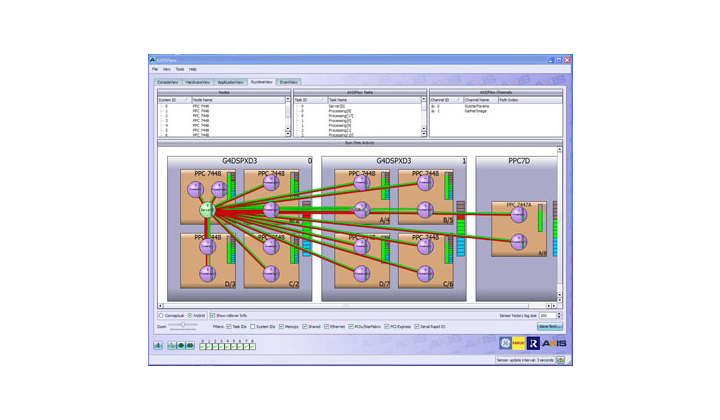Click the Node Name column header
This screenshot has height=420, width=720.
tap(238, 100)
